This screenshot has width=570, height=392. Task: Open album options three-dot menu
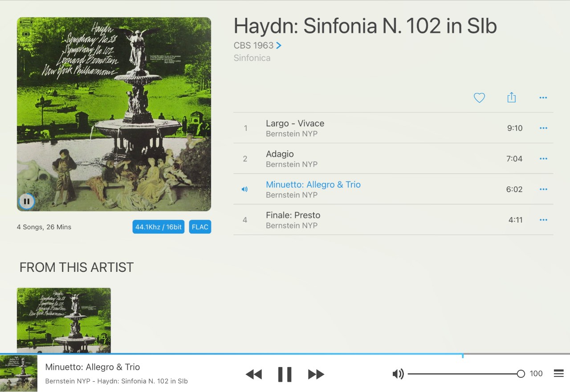coord(543,98)
